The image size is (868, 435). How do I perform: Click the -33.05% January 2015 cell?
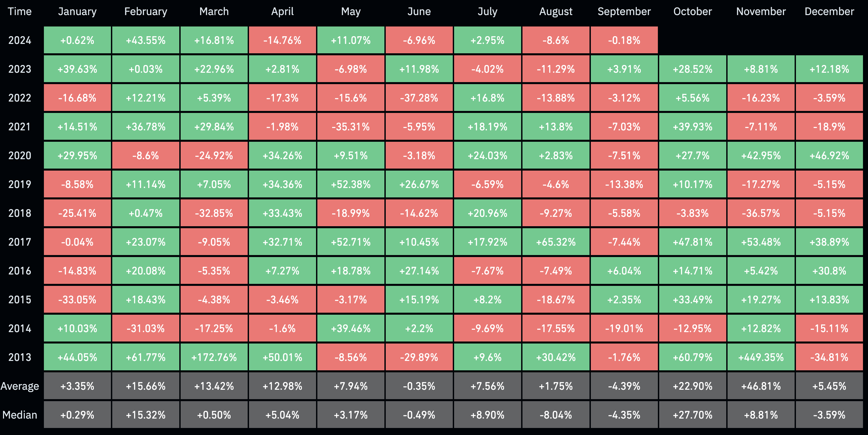pos(77,300)
